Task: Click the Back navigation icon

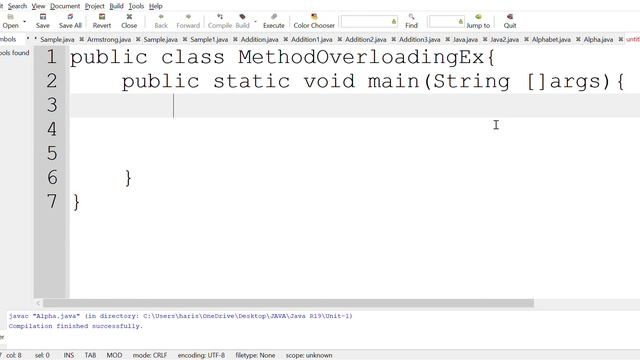Action: 161,21
